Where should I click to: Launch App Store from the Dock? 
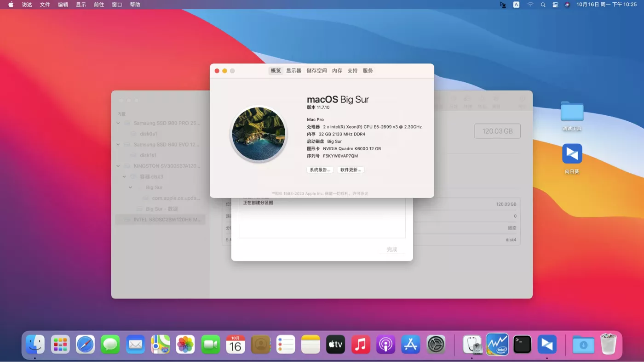[x=411, y=344]
